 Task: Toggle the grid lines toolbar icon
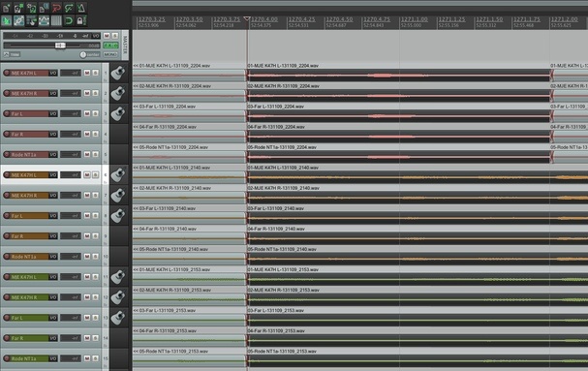[56, 20]
